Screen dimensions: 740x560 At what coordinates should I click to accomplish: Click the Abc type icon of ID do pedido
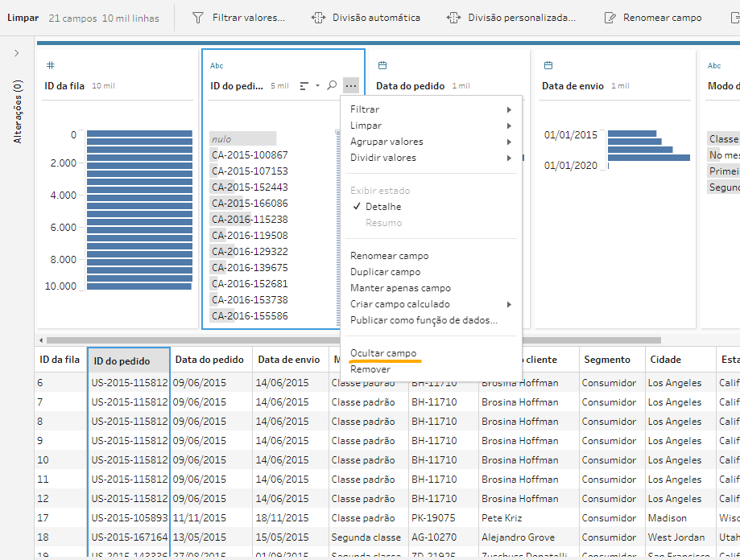coord(217,65)
